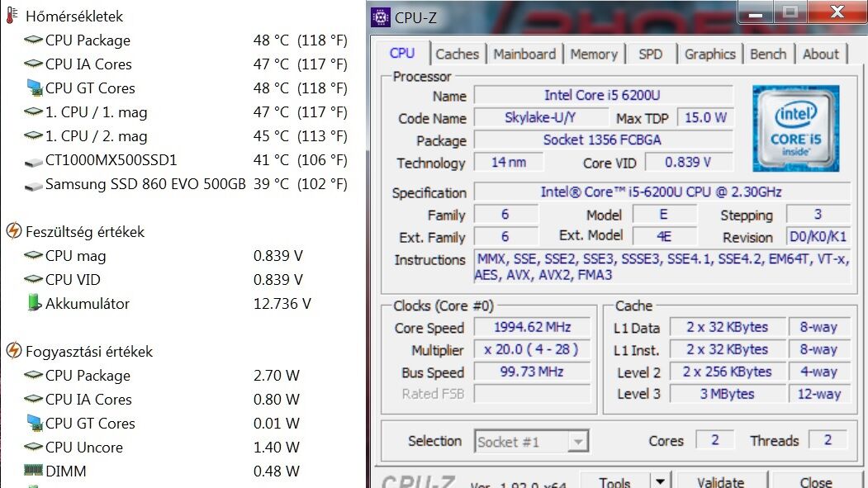The image size is (868, 488).
Task: Click the Akkumulátor voltage 12.736 V
Action: pyautogui.click(x=282, y=303)
